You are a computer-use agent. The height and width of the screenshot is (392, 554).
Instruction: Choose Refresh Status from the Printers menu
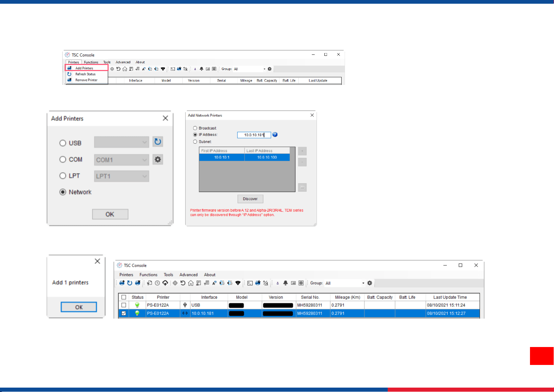tap(87, 74)
